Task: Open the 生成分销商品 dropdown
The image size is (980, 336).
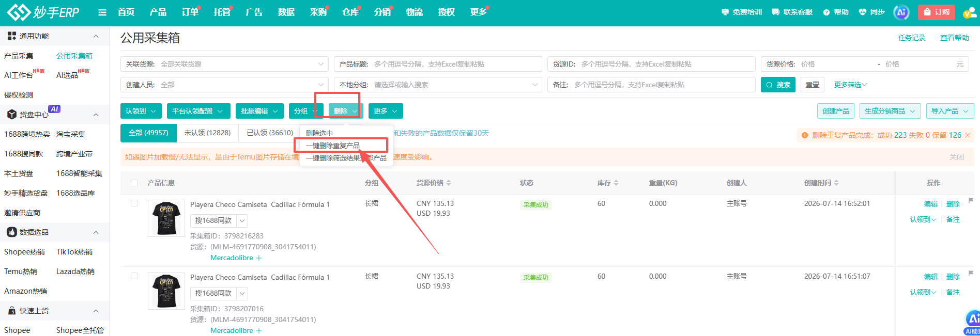Action: tap(890, 111)
